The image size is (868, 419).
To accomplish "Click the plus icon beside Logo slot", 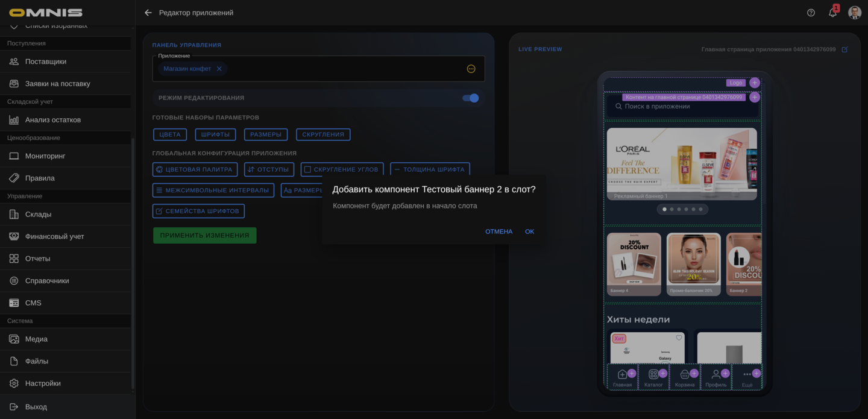I will (x=754, y=83).
